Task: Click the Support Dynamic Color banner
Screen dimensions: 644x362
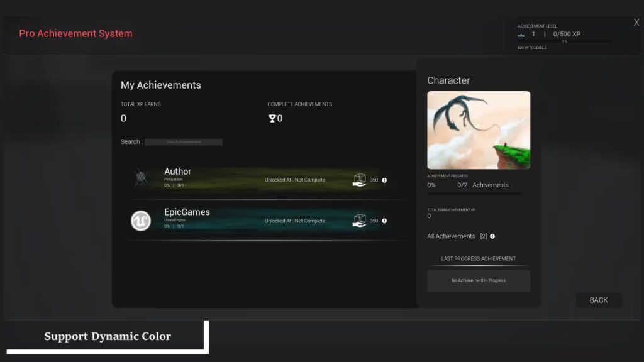Action: click(107, 336)
